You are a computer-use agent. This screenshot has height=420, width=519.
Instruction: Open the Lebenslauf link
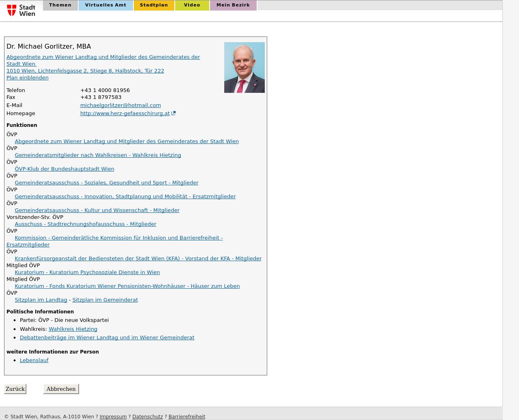(x=34, y=360)
